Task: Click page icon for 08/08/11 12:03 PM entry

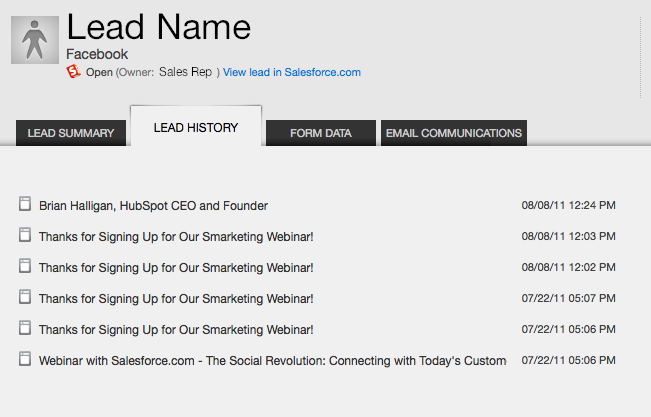Action: pyautogui.click(x=25, y=235)
